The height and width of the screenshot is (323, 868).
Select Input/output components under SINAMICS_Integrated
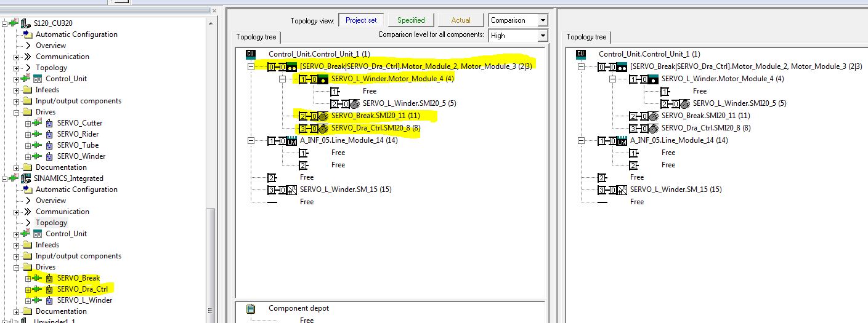tap(78, 256)
